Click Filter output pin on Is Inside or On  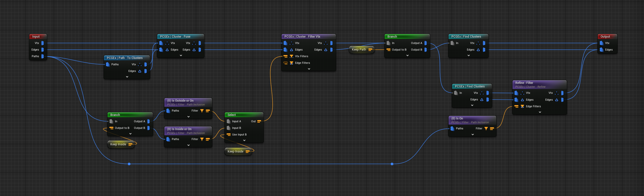(208, 139)
